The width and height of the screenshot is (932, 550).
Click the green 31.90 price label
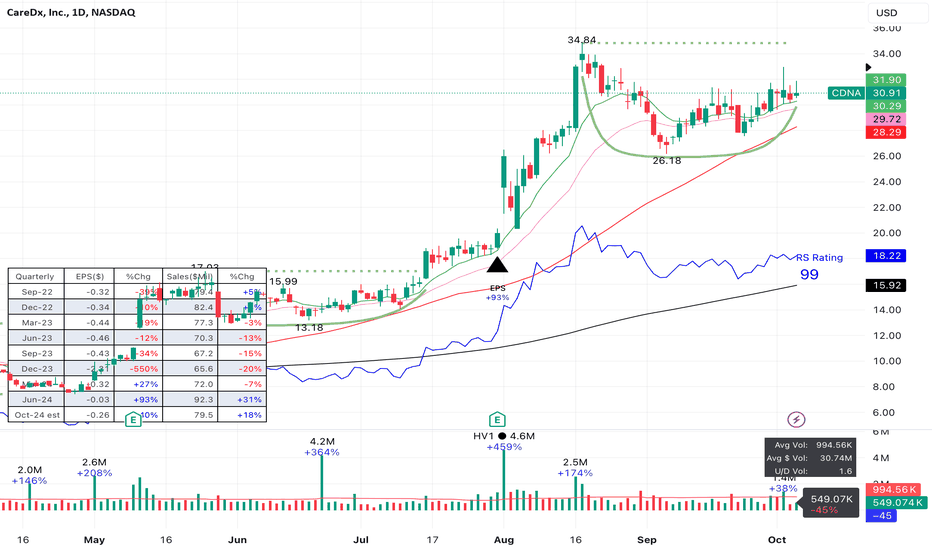pyautogui.click(x=886, y=80)
